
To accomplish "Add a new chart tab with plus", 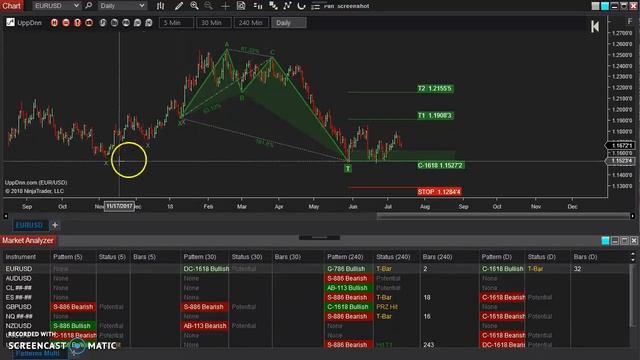I will pos(55,225).
